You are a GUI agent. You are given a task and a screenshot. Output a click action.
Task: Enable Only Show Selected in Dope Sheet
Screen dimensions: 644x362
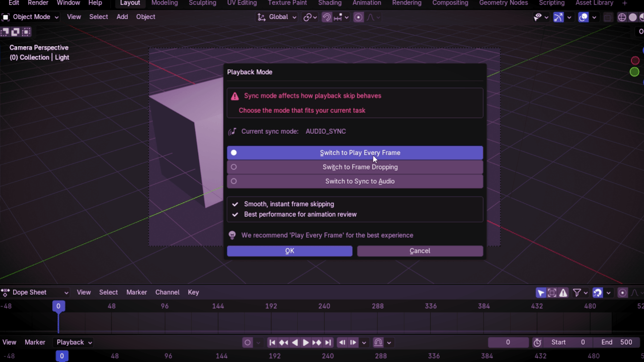click(x=541, y=293)
